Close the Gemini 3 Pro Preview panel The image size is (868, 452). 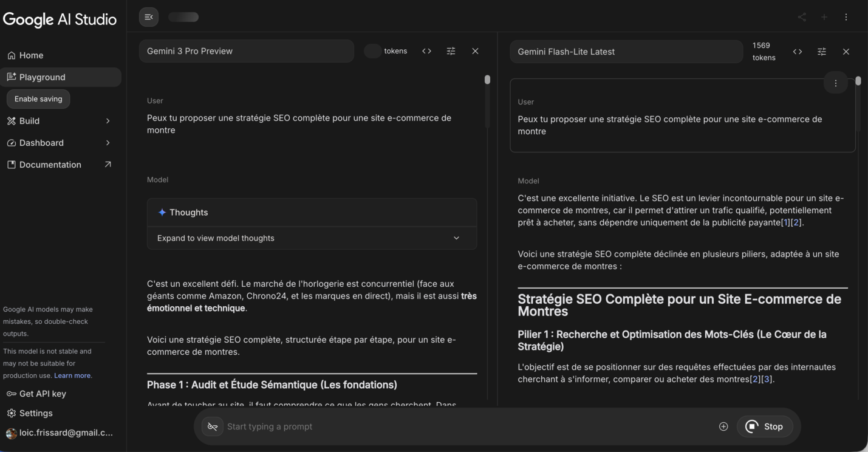(x=475, y=51)
